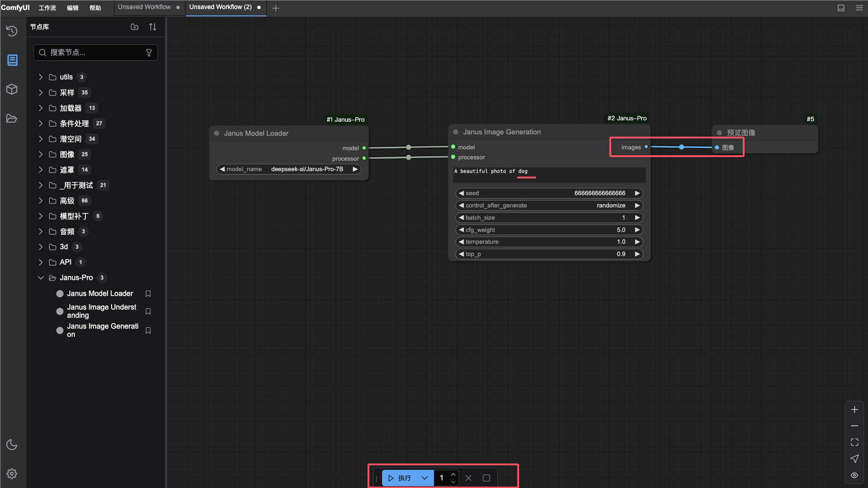Increase seed value with right arrow

(x=637, y=193)
